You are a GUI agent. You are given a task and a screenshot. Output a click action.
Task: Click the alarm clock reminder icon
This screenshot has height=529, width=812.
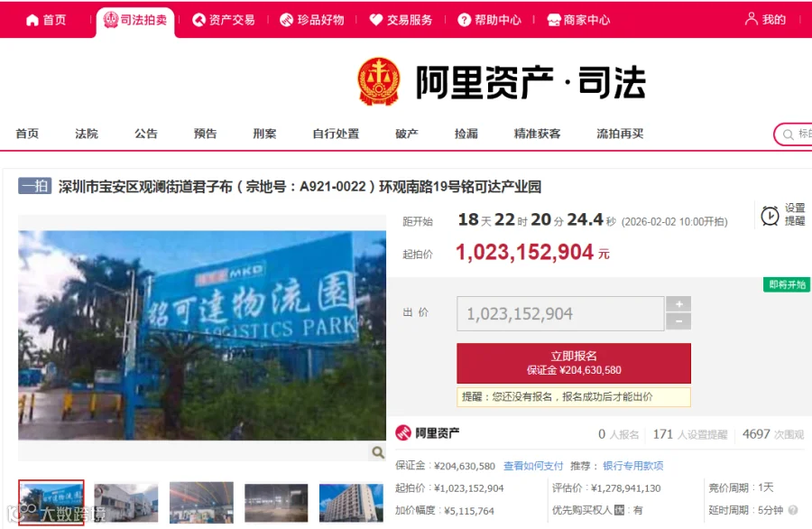770,215
